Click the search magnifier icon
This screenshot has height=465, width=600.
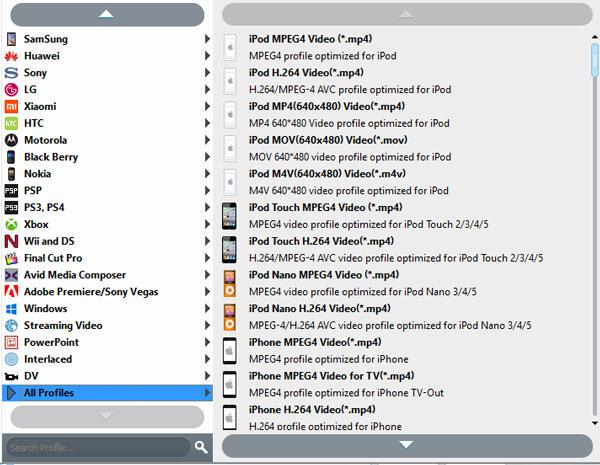coord(201,447)
